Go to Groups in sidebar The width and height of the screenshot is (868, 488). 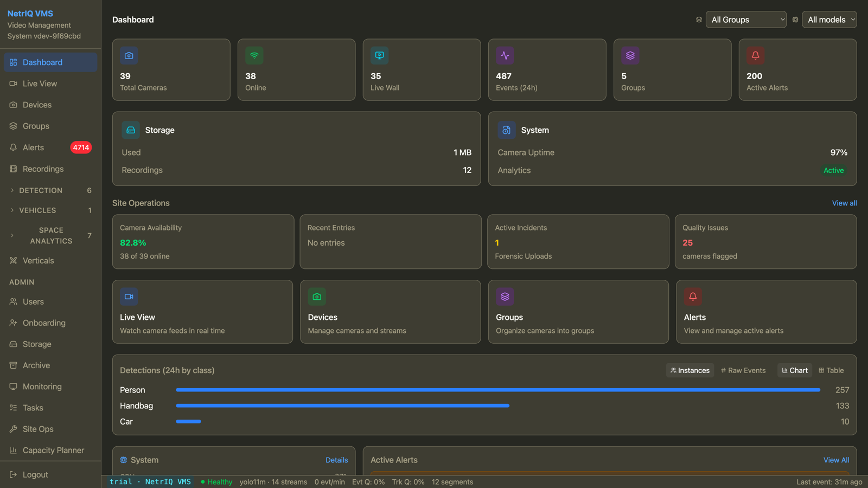coord(50,126)
